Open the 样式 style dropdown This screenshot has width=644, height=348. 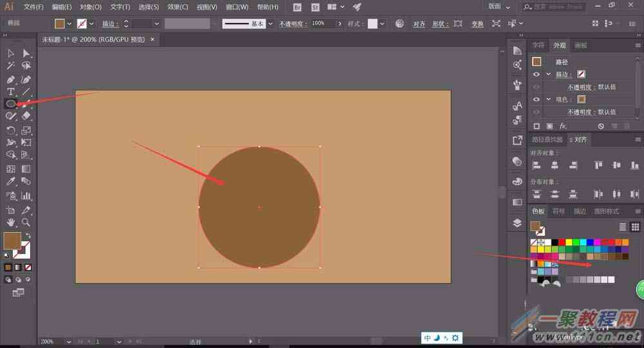click(x=383, y=24)
